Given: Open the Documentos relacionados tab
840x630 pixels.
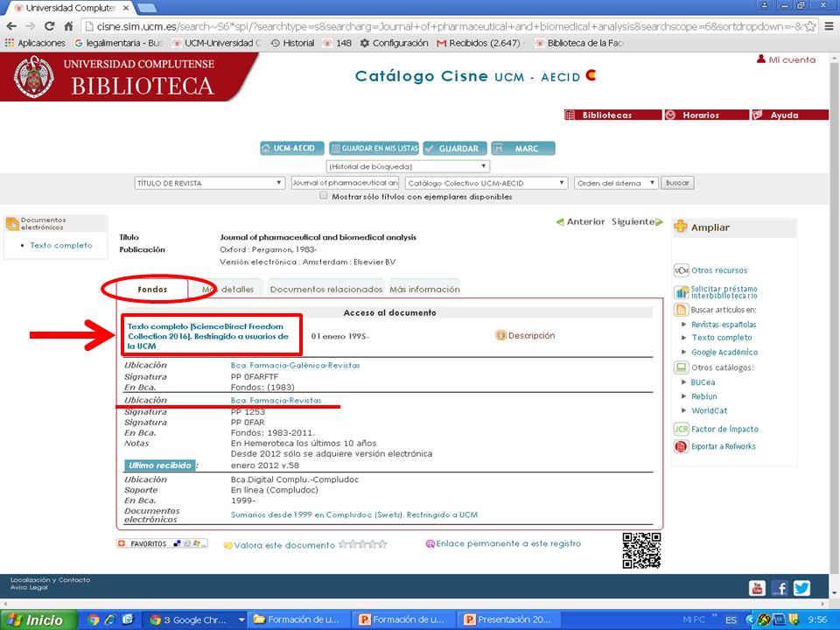Looking at the screenshot, I should tap(325, 290).
